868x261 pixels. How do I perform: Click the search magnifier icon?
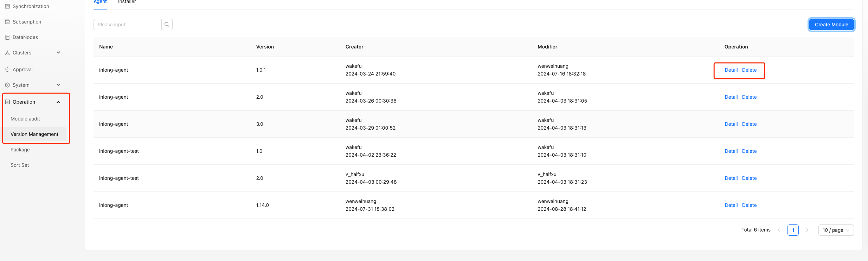pos(167,25)
